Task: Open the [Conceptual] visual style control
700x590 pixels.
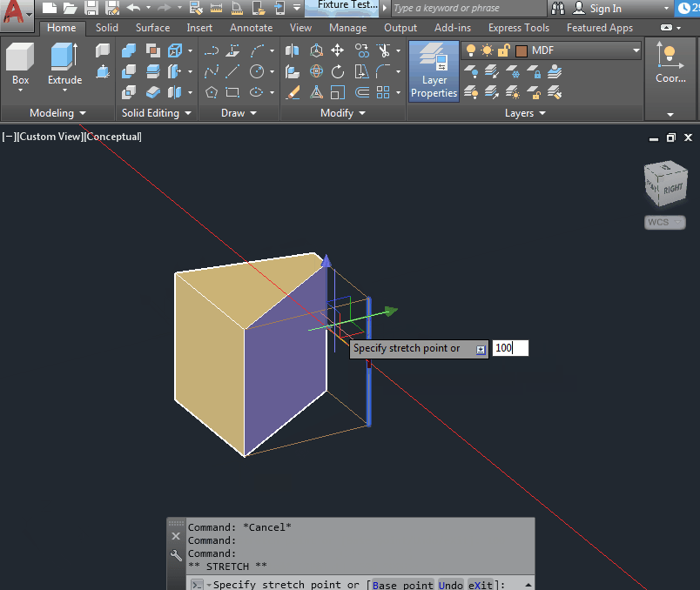Action: tap(114, 137)
